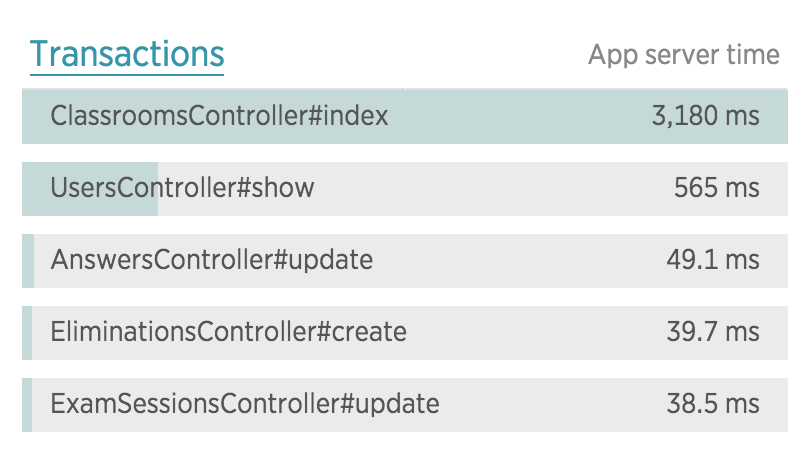810x454 pixels.
Task: Click the 49.1 ms time value
Action: tap(713, 260)
